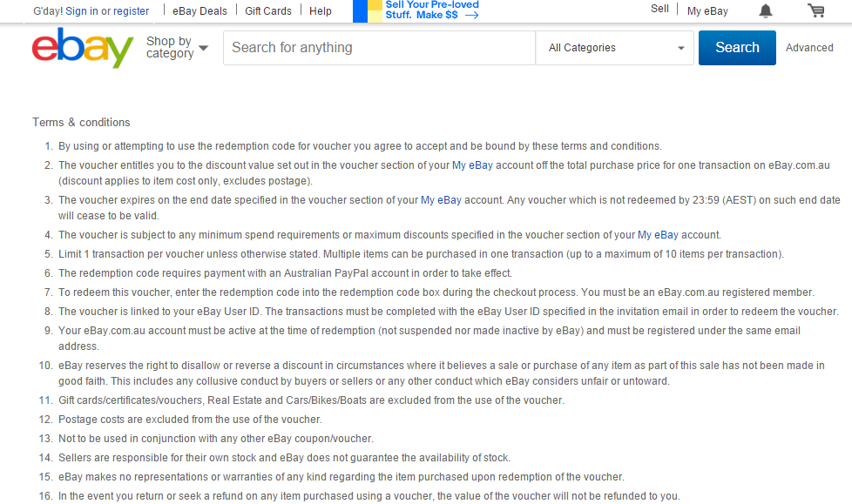Expand the Shop by category menu
The image size is (852, 504).
(177, 47)
